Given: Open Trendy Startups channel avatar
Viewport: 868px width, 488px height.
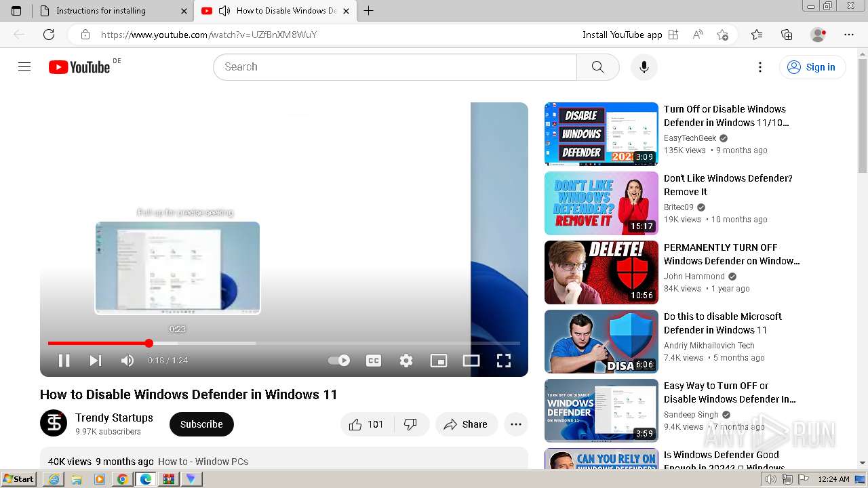Looking at the screenshot, I should click(x=54, y=423).
